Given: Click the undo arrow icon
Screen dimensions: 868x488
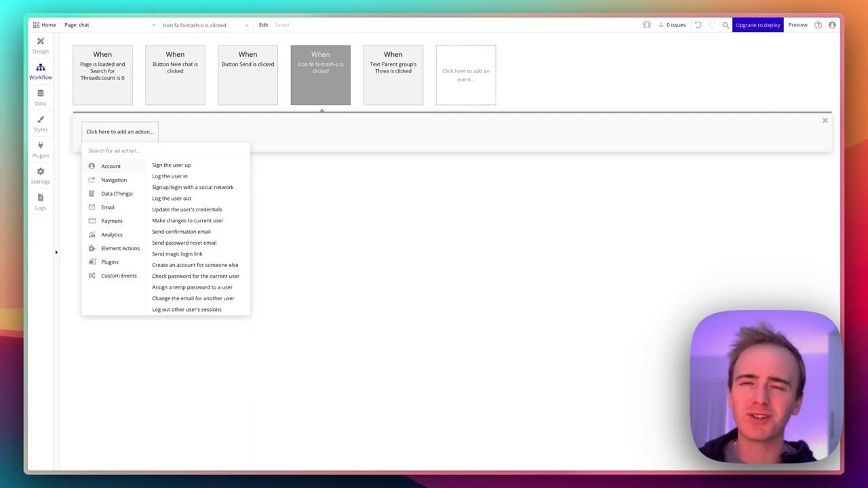Looking at the screenshot, I should pyautogui.click(x=698, y=25).
